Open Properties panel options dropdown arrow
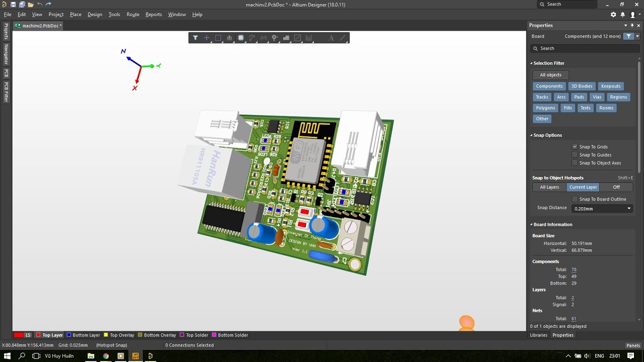644x362 pixels. coord(626,25)
